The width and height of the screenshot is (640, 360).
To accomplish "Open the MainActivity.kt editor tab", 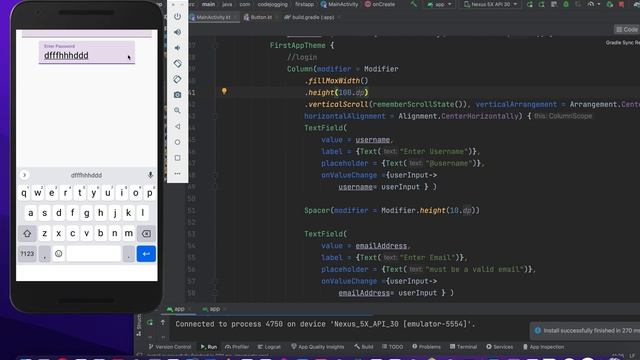I will 213,17.
